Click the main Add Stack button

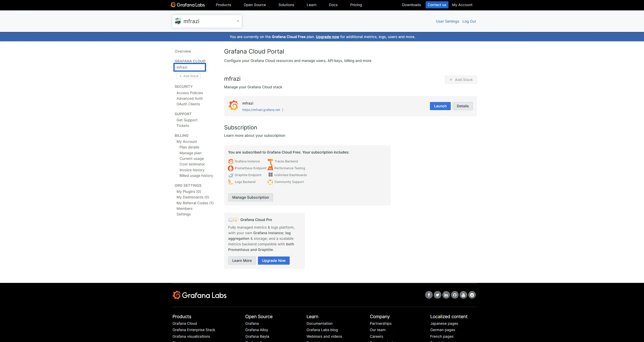461,80
